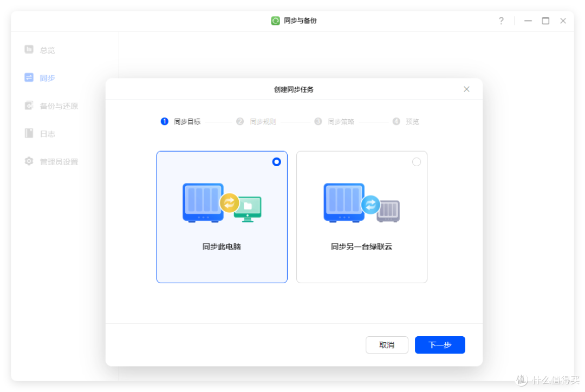Click the admin settings gear icon
Image resolution: width=585 pixels, height=392 pixels.
(29, 161)
